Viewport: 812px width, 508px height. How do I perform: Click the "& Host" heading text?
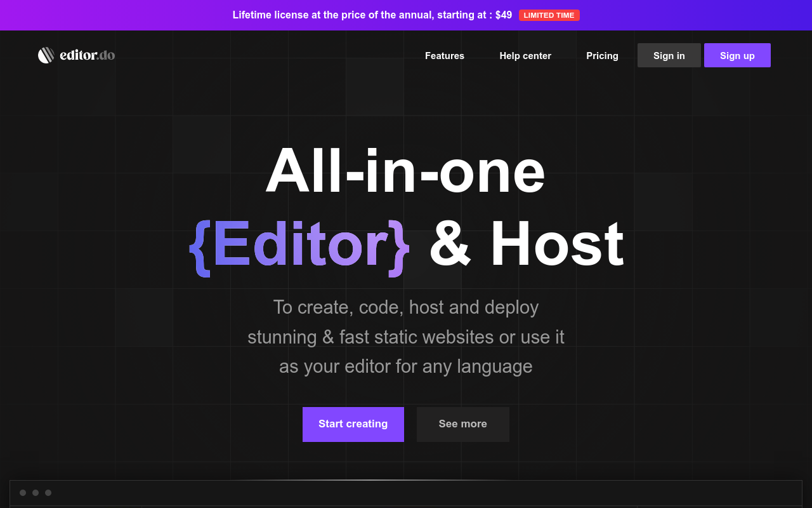pyautogui.click(x=527, y=244)
